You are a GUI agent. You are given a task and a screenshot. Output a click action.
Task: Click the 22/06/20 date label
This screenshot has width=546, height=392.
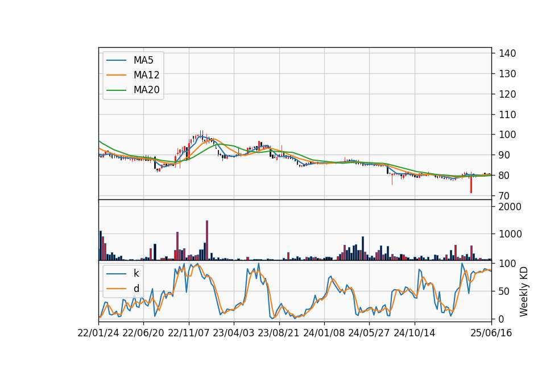[143, 333]
